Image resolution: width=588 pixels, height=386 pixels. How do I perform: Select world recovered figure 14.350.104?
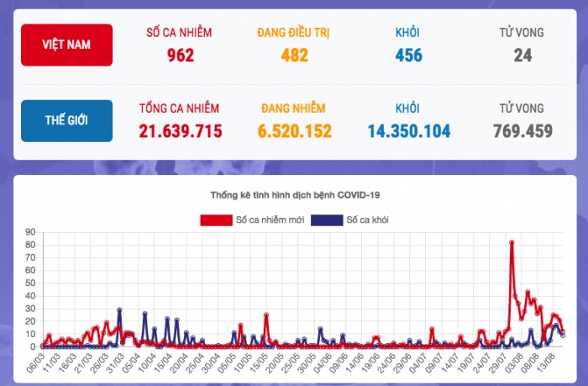tap(408, 130)
